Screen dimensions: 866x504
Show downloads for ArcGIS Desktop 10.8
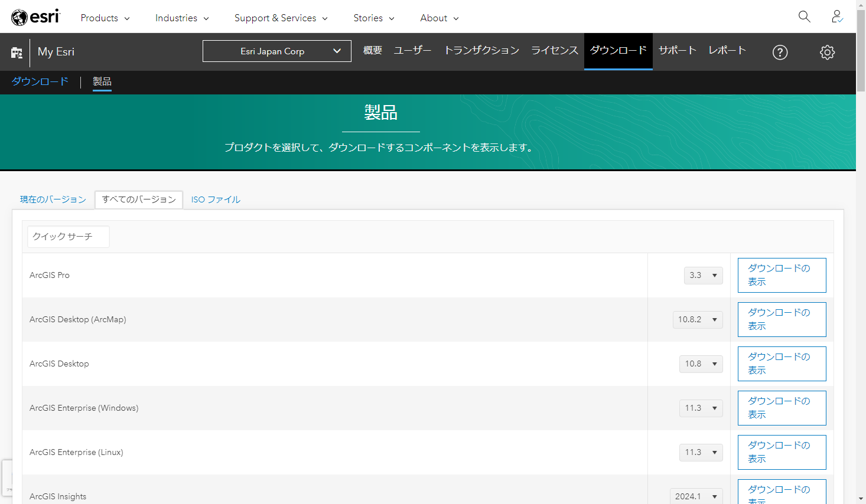(782, 364)
